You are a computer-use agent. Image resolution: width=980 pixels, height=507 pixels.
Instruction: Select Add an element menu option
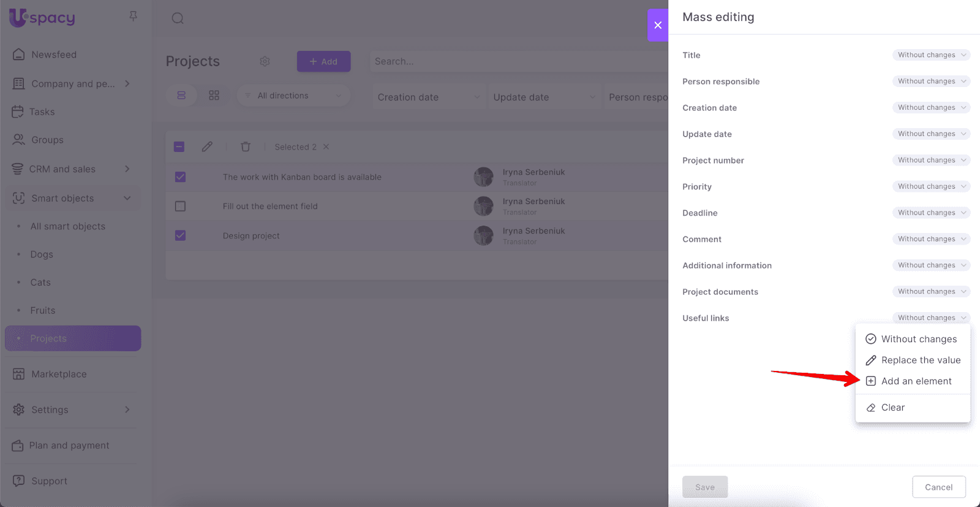pos(916,381)
